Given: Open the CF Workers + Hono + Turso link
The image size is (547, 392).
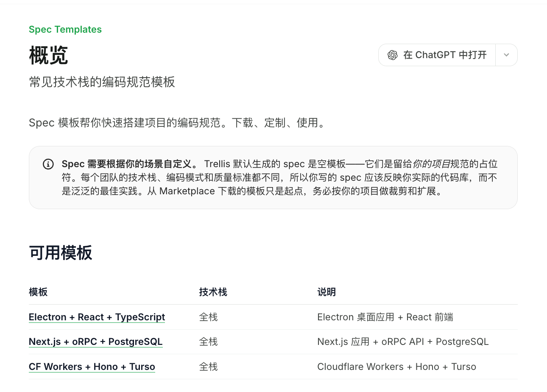Looking at the screenshot, I should tap(92, 367).
